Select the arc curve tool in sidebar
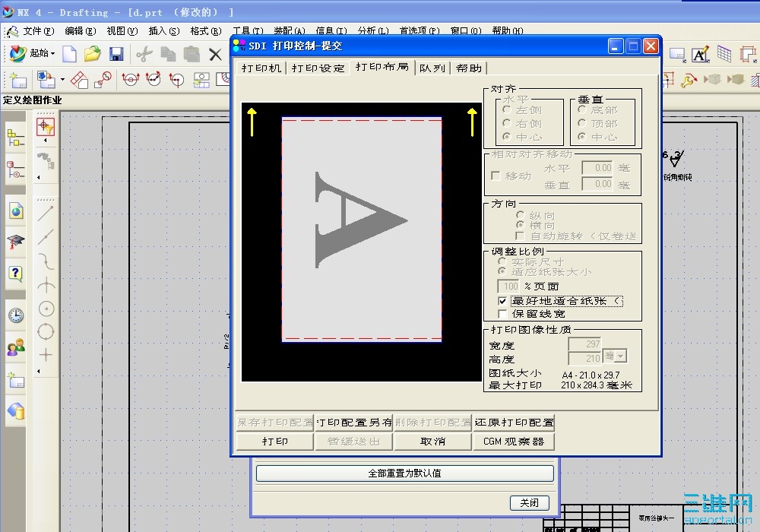The height and width of the screenshot is (532, 760). (x=46, y=261)
